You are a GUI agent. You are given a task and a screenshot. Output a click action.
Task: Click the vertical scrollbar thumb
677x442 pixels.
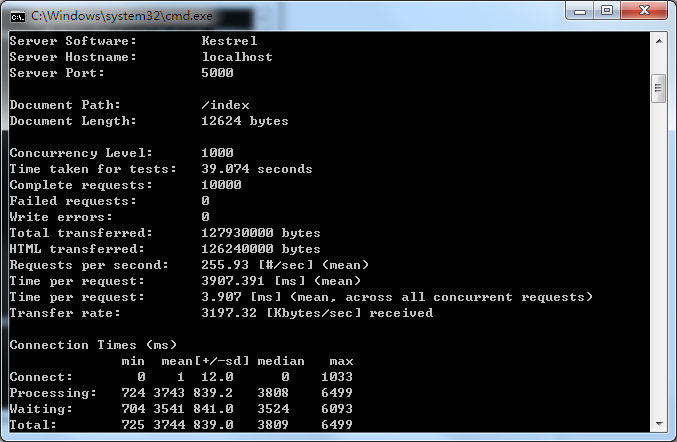point(659,88)
